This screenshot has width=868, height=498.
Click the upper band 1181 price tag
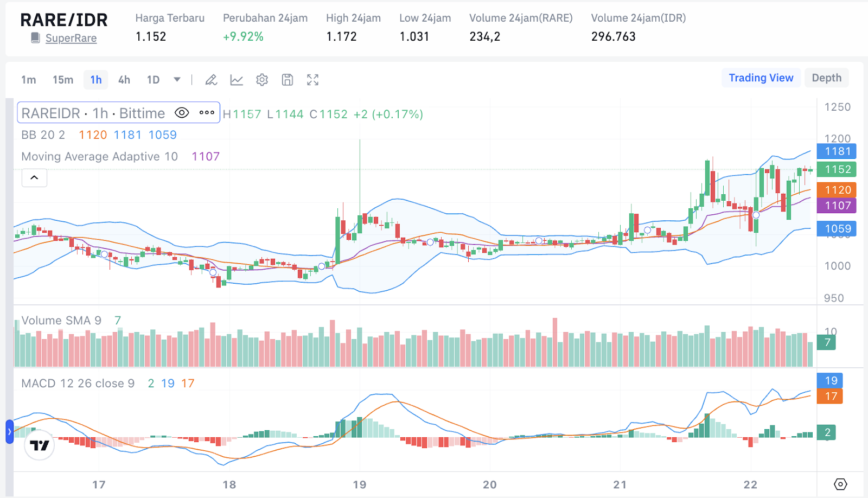837,151
